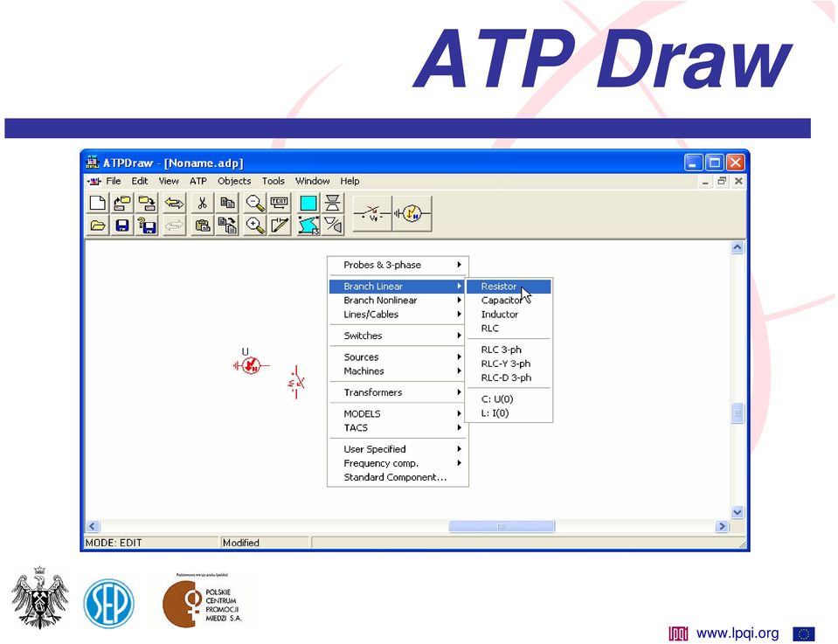
Task: Select Resistor from the submenu
Action: [509, 287]
